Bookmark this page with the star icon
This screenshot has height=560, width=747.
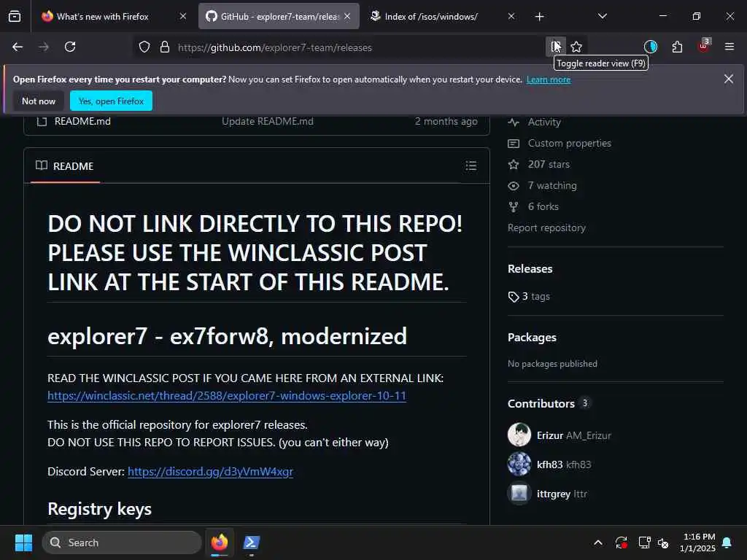pos(576,47)
